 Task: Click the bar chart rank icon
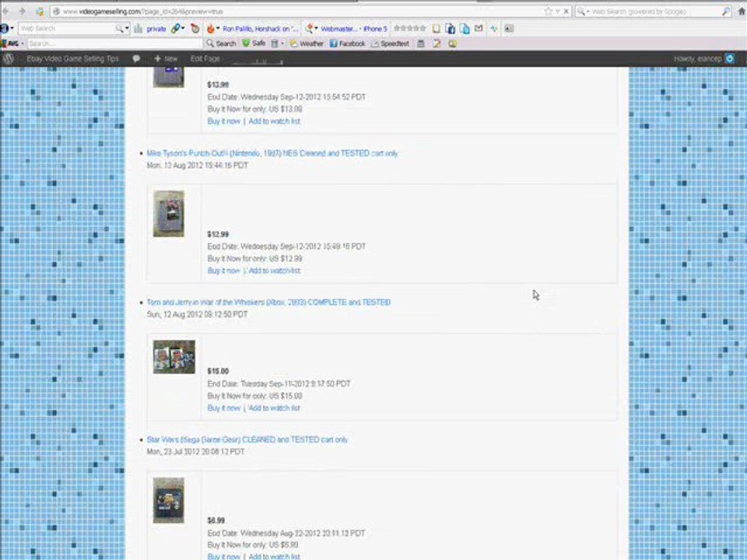pyautogui.click(x=139, y=29)
